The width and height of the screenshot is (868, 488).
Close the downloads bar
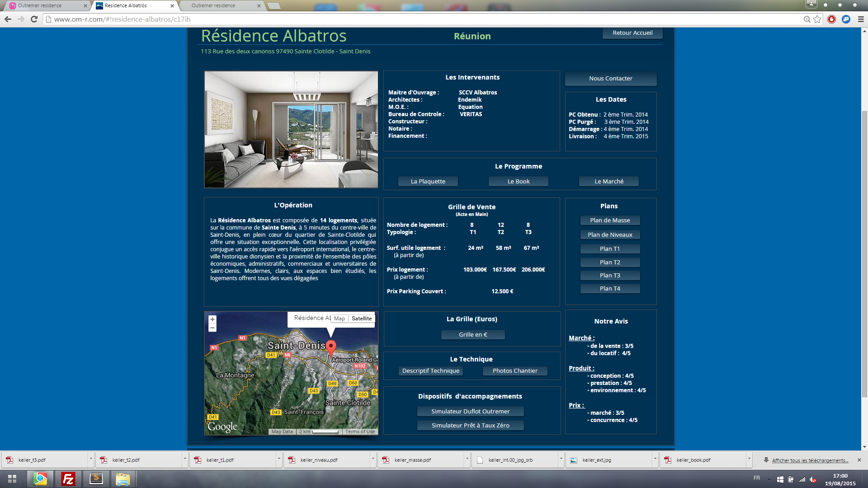tap(859, 460)
